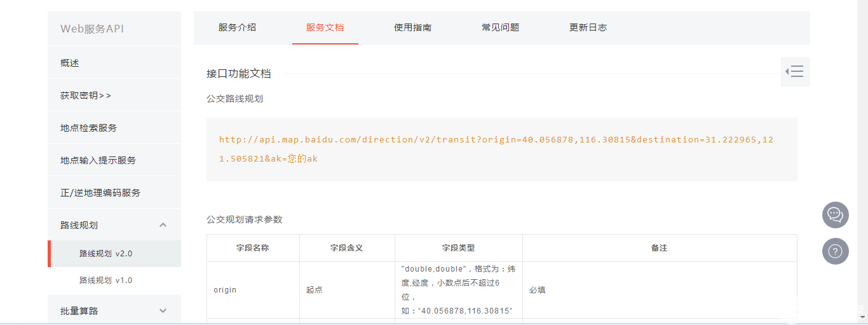Click the 获取密钥>> sidebar link
The width and height of the screenshot is (868, 325).
point(114,95)
